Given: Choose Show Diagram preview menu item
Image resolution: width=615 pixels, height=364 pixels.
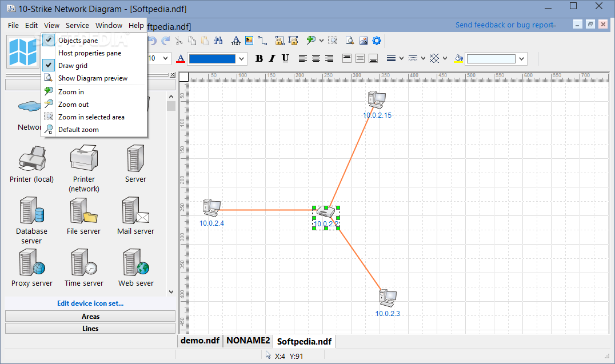Looking at the screenshot, I should click(x=94, y=78).
